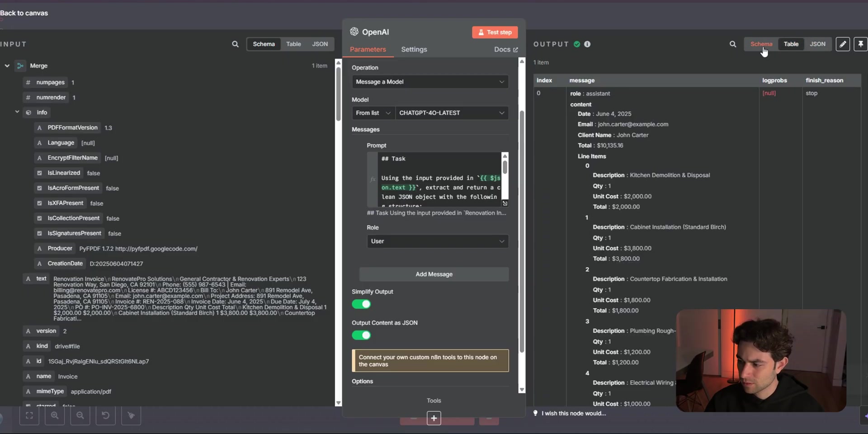Select Schema view in INPUT panel
The image size is (868, 434).
coord(264,44)
